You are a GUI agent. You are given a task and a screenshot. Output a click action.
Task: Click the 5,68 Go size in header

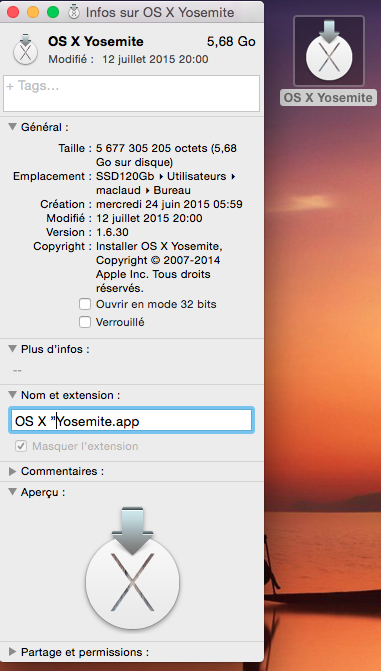coord(231,42)
